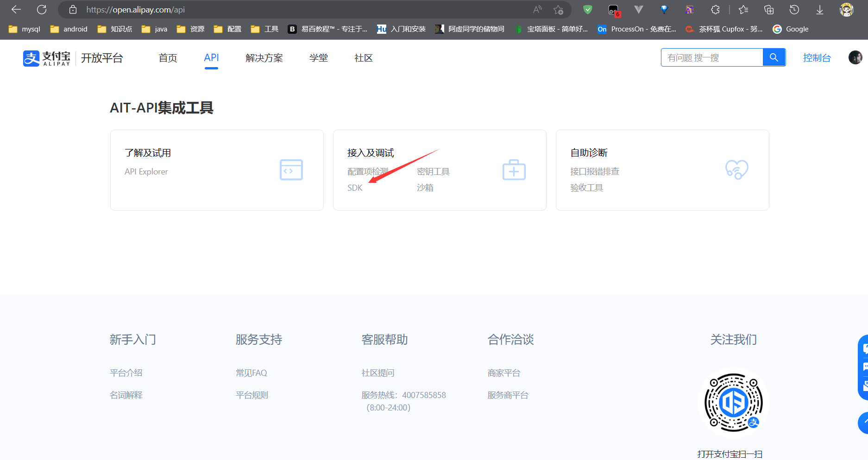Open the mysql bookmark folder
The height and width of the screenshot is (460, 868).
(25, 29)
